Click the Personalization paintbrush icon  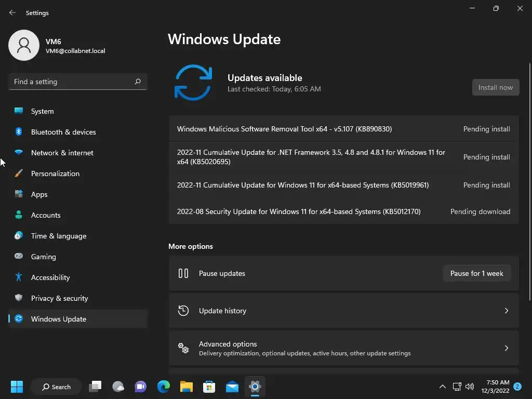point(19,174)
